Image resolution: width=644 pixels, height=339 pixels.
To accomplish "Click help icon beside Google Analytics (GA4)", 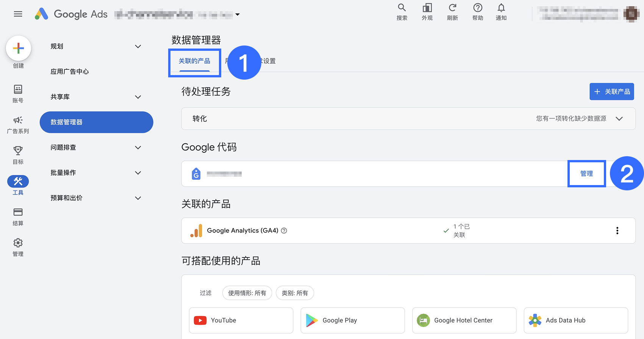I will (284, 231).
